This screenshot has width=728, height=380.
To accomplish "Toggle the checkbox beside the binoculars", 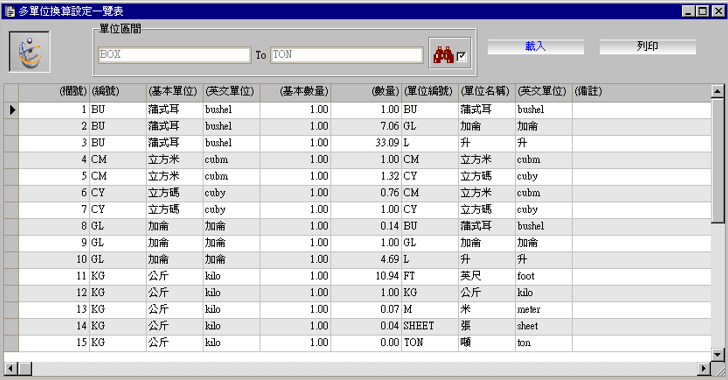I will [461, 56].
